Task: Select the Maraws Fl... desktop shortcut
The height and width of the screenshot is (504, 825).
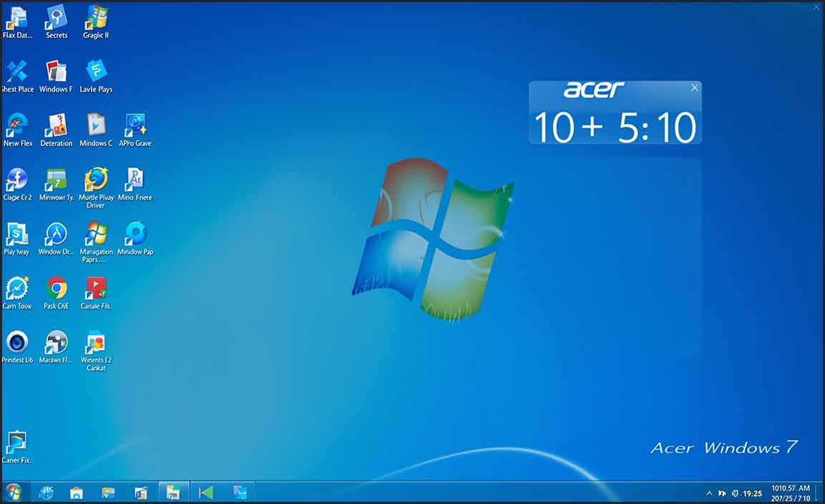Action: point(57,346)
